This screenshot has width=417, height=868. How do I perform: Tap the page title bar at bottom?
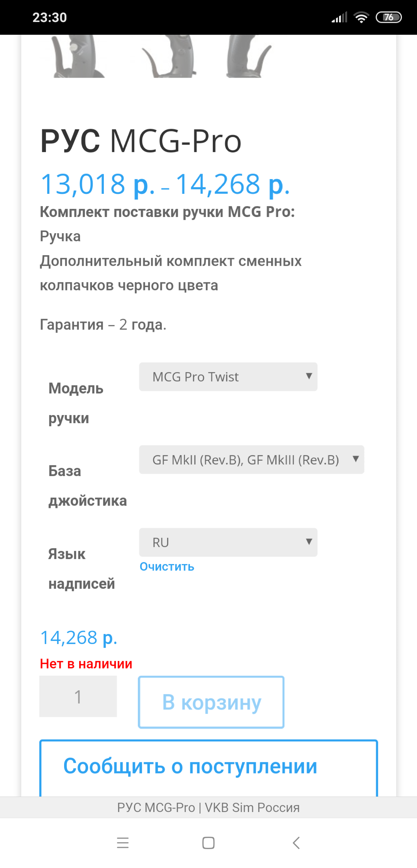208,807
